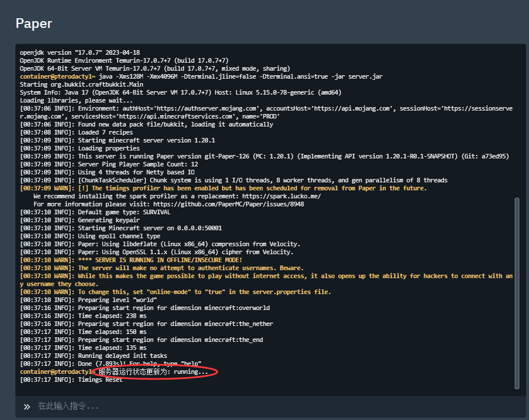Click "Starting minecraft server version 1.20.1" line
The height and width of the screenshot is (420, 529).
pos(117,140)
